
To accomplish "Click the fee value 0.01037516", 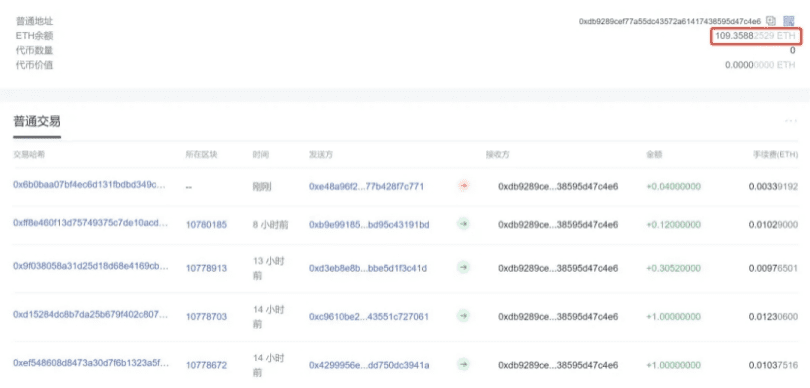I will pyautogui.click(x=773, y=365).
